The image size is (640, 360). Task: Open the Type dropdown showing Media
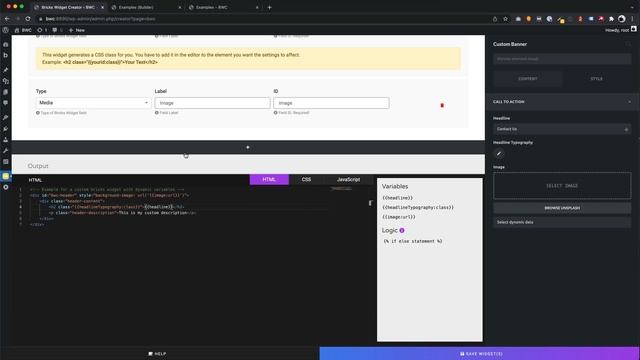(x=93, y=103)
